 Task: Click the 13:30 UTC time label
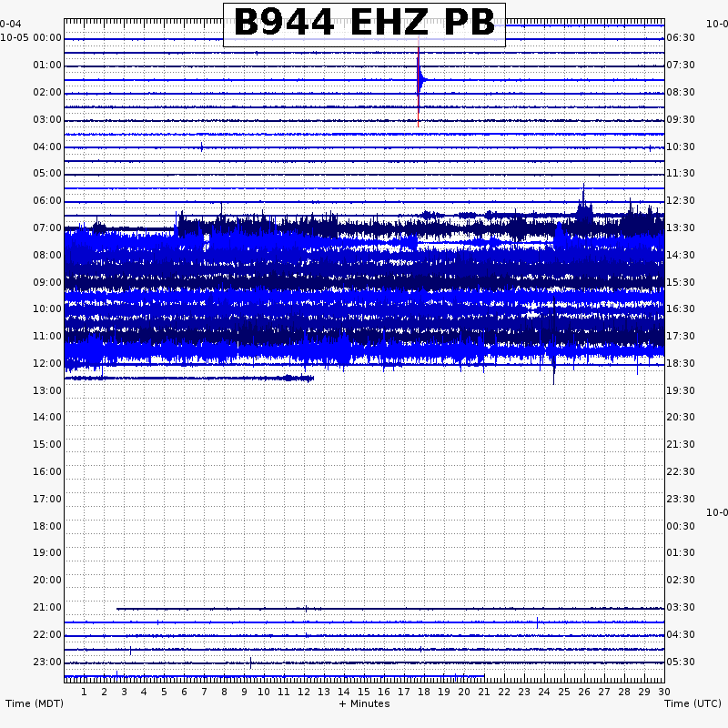pyautogui.click(x=681, y=228)
